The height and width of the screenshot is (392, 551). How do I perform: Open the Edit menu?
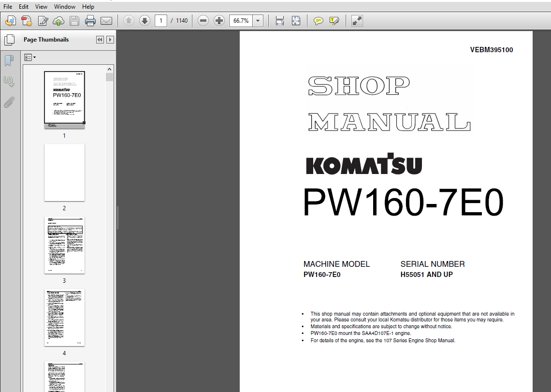(x=24, y=7)
